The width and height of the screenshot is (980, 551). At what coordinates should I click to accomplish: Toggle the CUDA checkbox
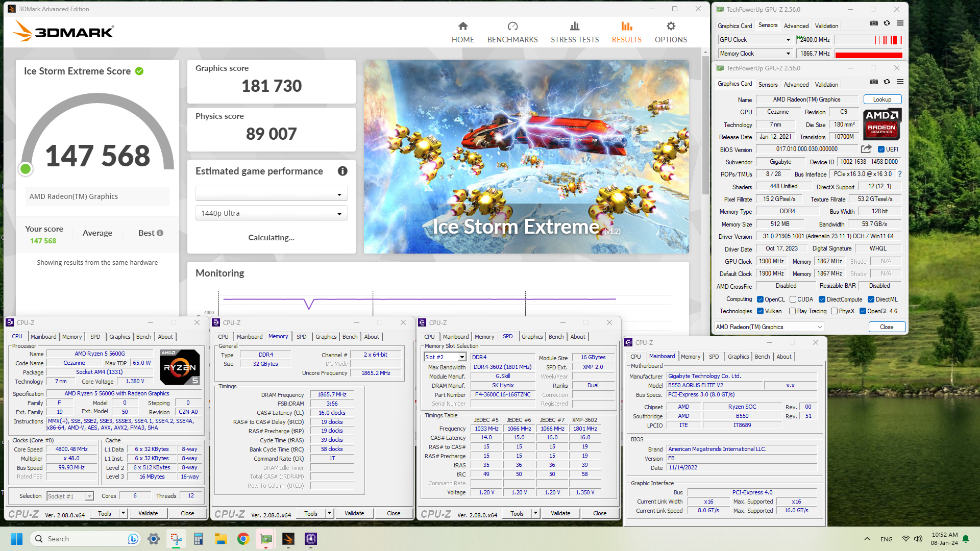(x=793, y=299)
